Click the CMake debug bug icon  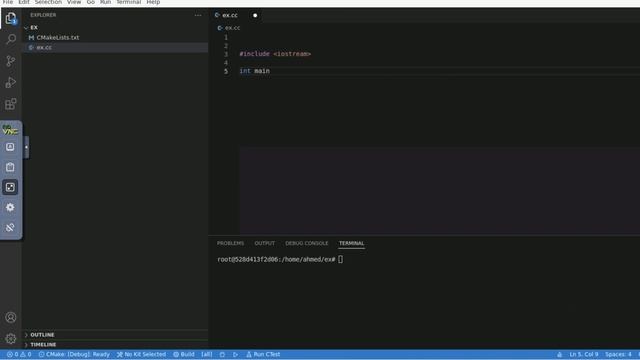coord(222,354)
